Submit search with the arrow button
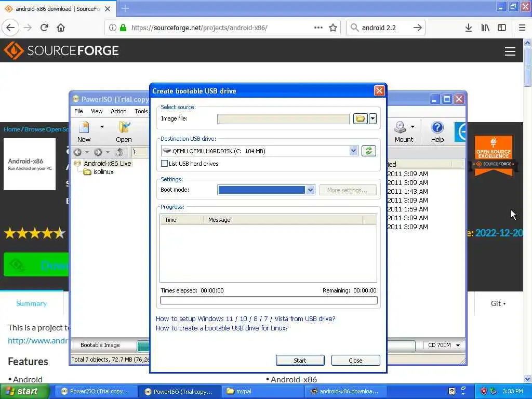 coord(417,28)
